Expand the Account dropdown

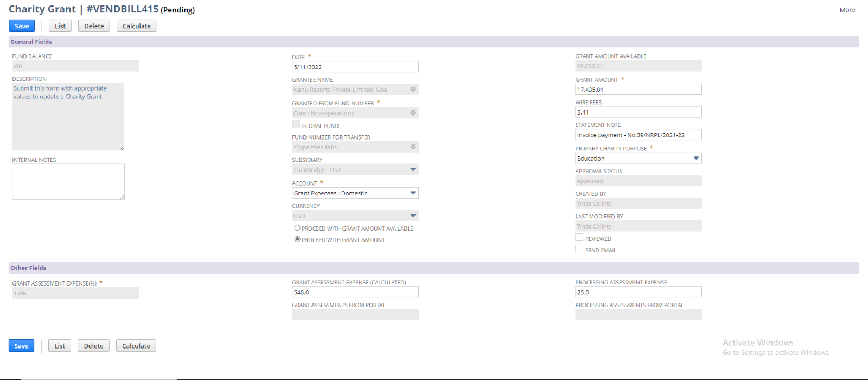click(413, 193)
